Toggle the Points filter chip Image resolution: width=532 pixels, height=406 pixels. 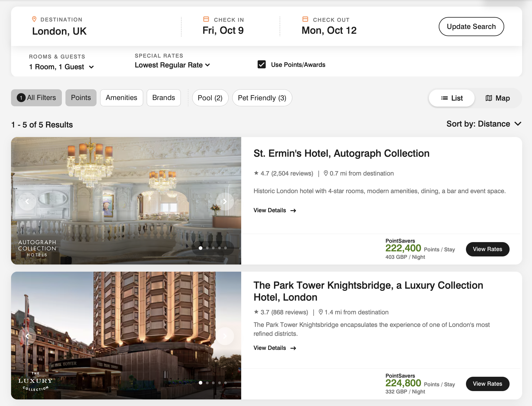click(81, 98)
